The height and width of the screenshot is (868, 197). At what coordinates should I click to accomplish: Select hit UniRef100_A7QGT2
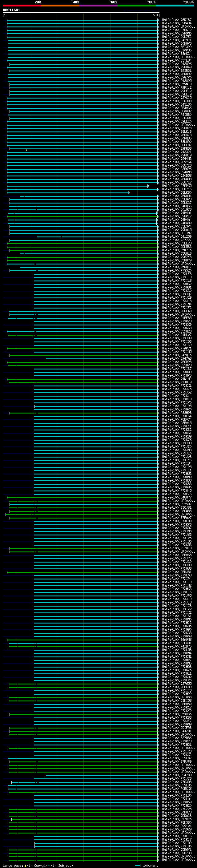coord(177,30)
